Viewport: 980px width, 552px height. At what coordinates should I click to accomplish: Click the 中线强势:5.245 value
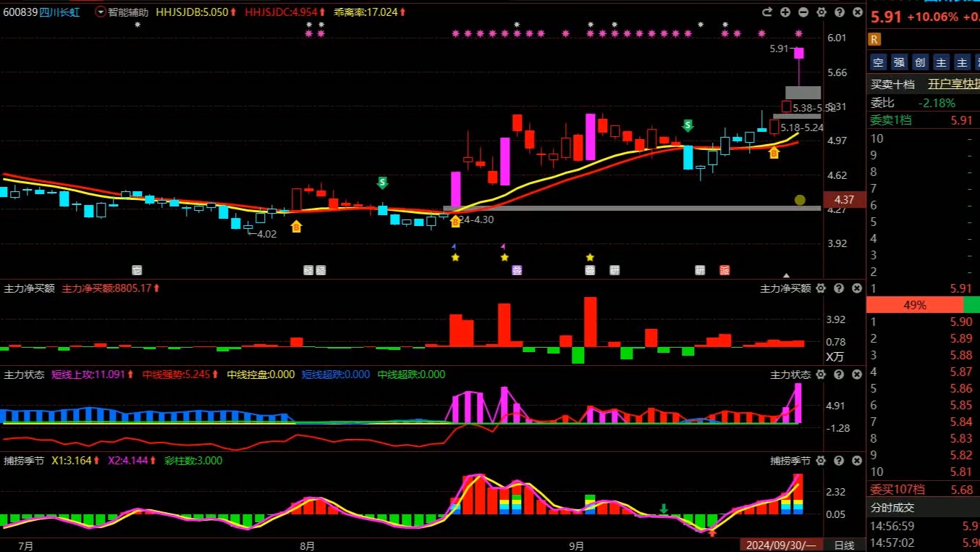click(180, 375)
